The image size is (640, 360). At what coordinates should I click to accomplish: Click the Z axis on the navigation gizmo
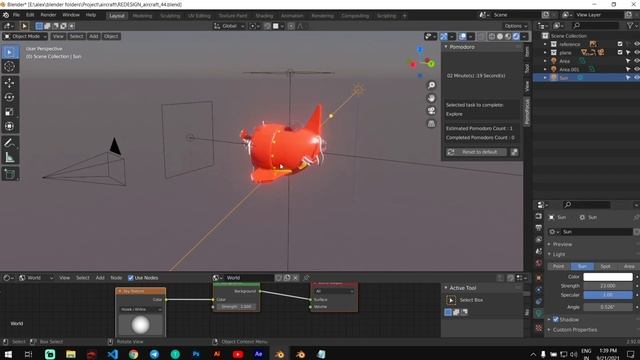pyautogui.click(x=420, y=49)
